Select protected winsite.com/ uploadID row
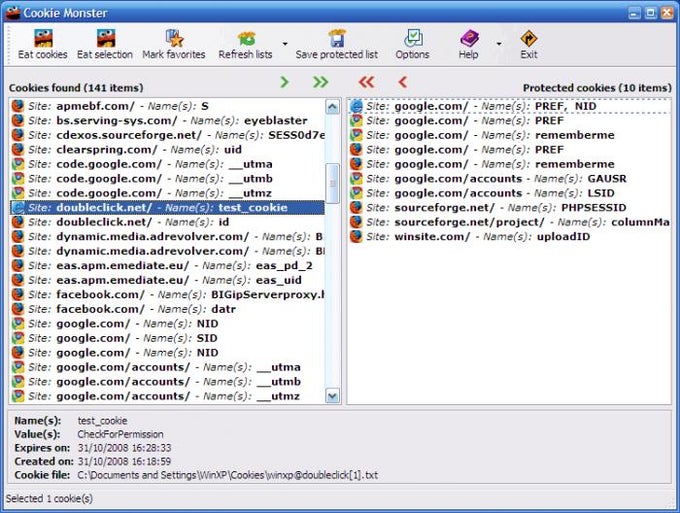This screenshot has height=513, width=680. 510,237
